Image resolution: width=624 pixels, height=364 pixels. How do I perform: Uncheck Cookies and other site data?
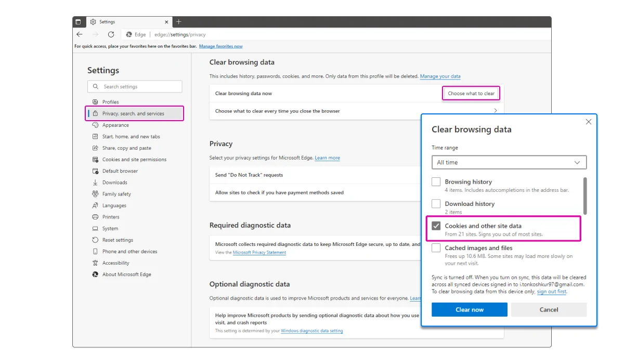coord(436,226)
